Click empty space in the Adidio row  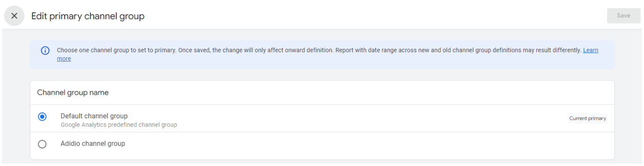(x=351, y=144)
